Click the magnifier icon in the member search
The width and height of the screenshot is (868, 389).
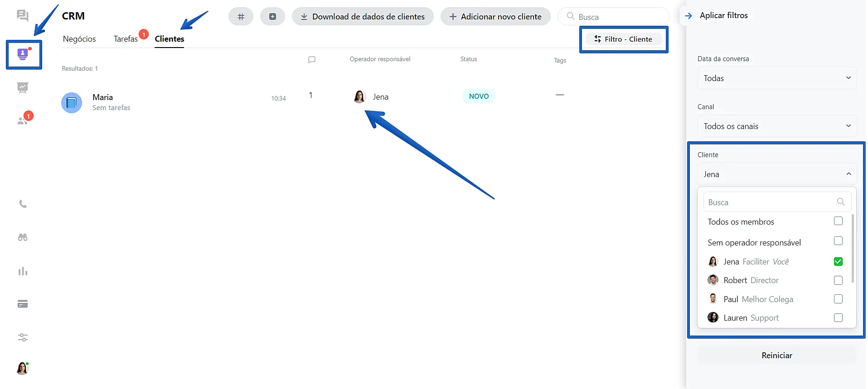841,202
